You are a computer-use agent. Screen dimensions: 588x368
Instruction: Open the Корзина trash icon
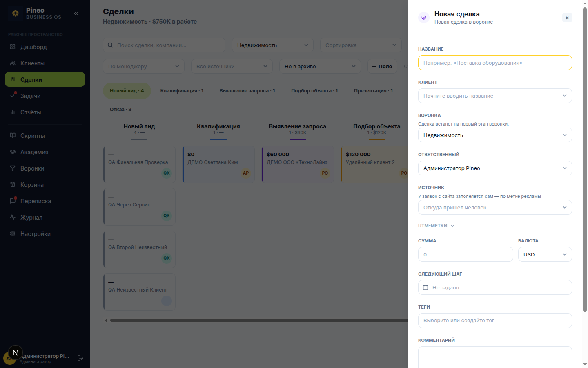tap(13, 184)
